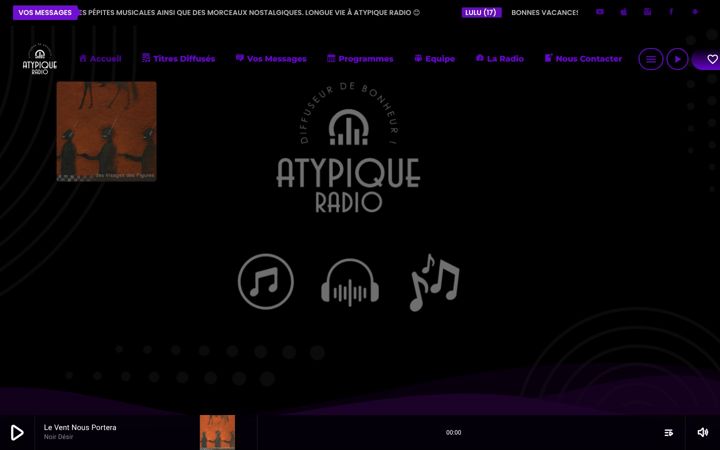Click the headphones waveform icon
This screenshot has width=720, height=450.
(x=350, y=282)
